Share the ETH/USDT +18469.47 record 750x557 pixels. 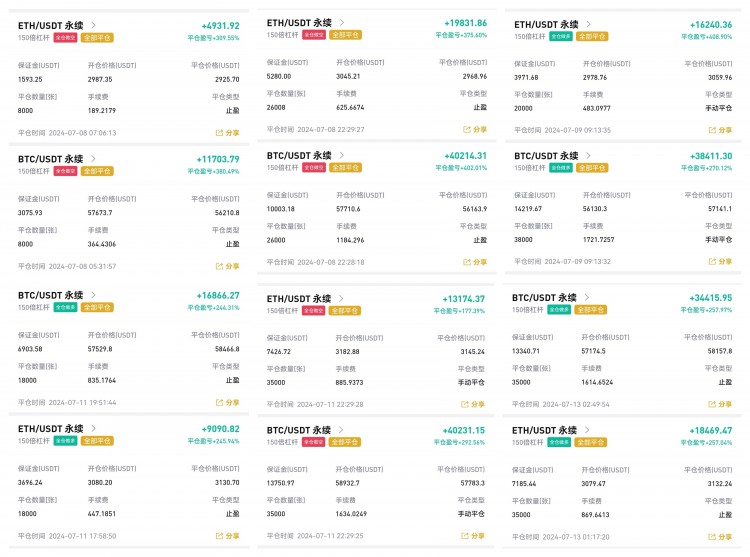tap(720, 537)
